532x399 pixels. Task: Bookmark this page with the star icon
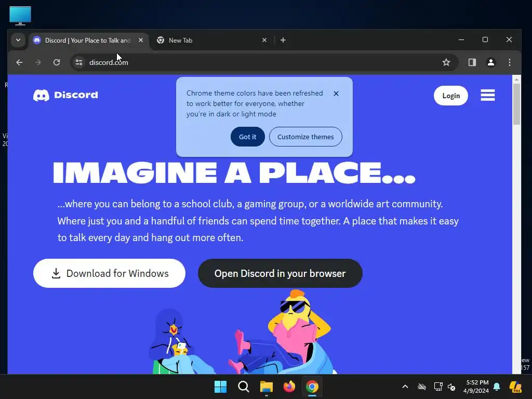[446, 62]
